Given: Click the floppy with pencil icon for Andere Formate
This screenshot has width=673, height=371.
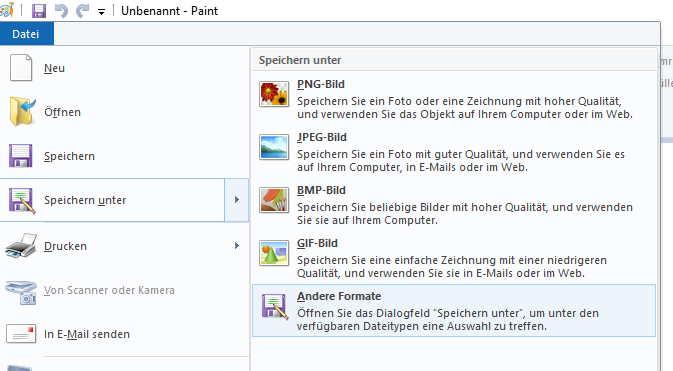Looking at the screenshot, I should click(x=274, y=307).
